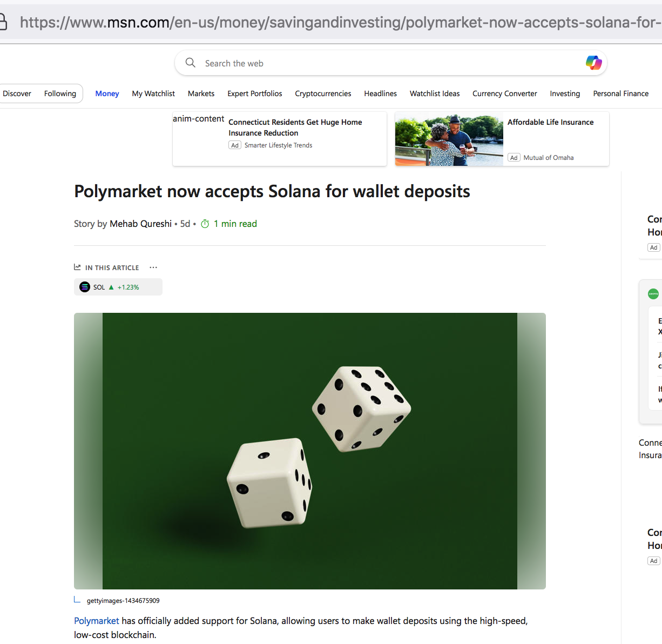
Task: Open the Money section
Action: pyautogui.click(x=107, y=93)
